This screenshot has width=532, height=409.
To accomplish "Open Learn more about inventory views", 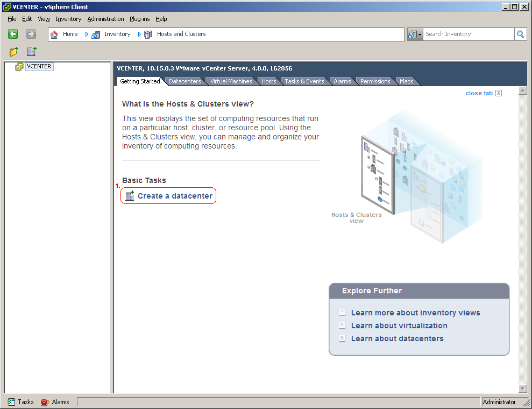I will pos(416,313).
